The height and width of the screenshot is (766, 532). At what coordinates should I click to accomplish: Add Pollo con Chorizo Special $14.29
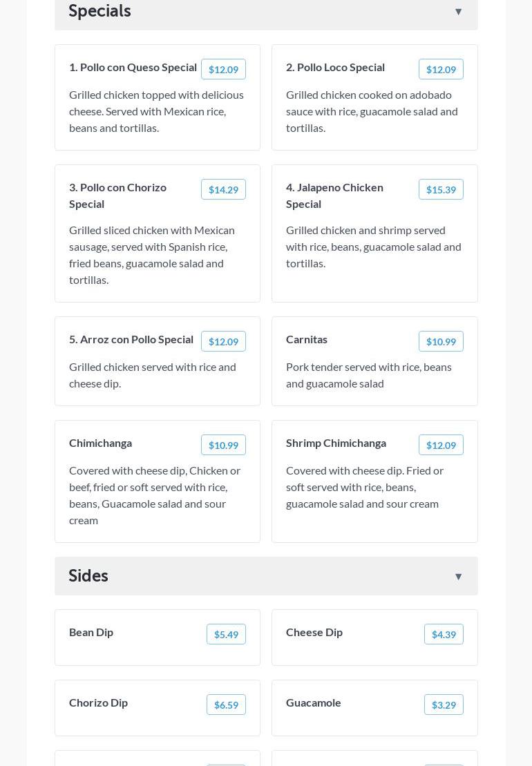[223, 189]
